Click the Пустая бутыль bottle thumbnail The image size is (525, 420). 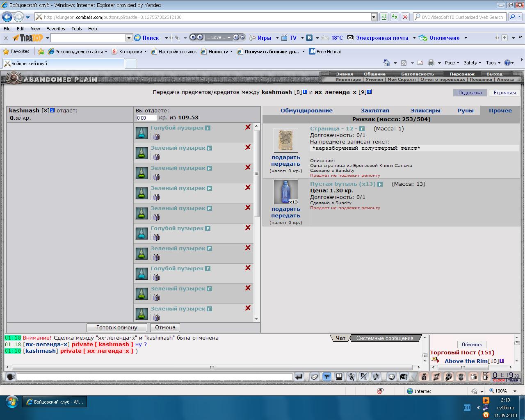click(285, 192)
